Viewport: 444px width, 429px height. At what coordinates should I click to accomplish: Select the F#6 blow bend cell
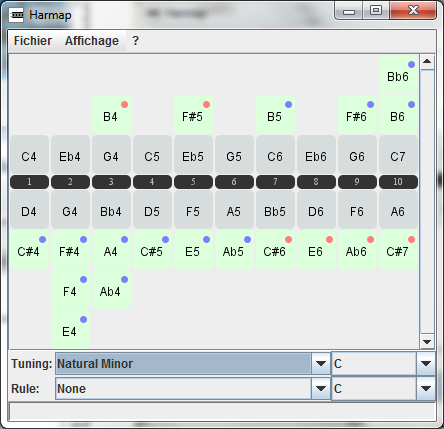(x=357, y=115)
